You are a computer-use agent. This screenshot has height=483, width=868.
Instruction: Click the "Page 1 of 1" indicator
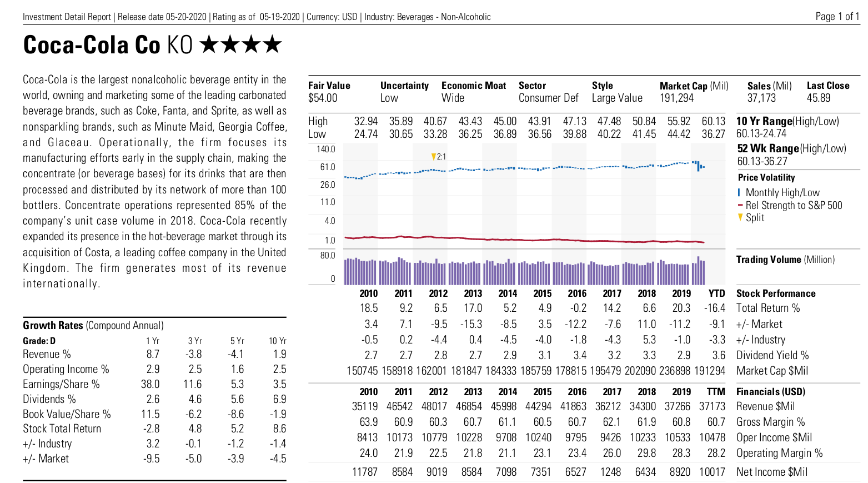pyautogui.click(x=837, y=16)
